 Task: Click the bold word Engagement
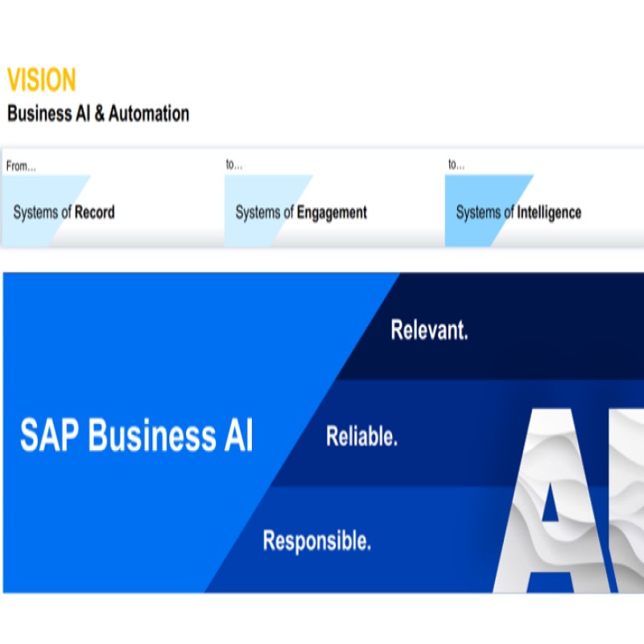[332, 213]
